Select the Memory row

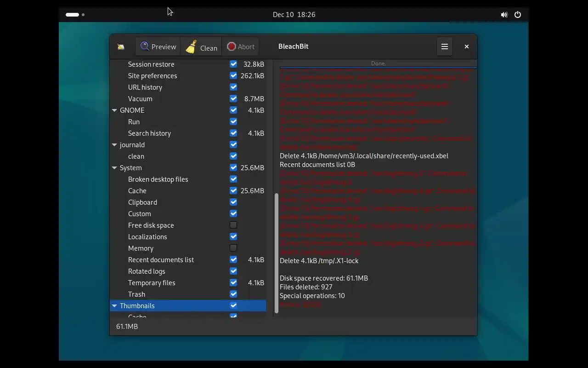(x=188, y=248)
